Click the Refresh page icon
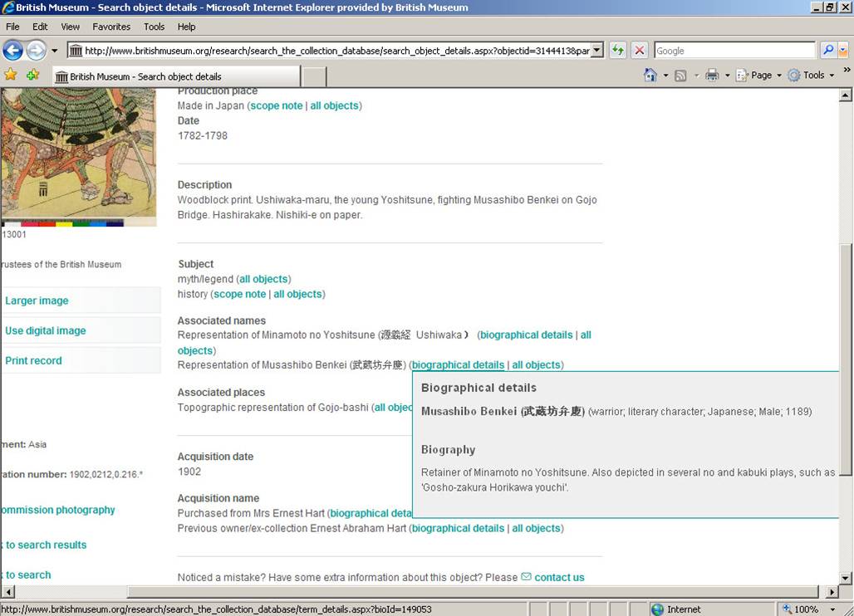854x616 pixels. pos(617,51)
